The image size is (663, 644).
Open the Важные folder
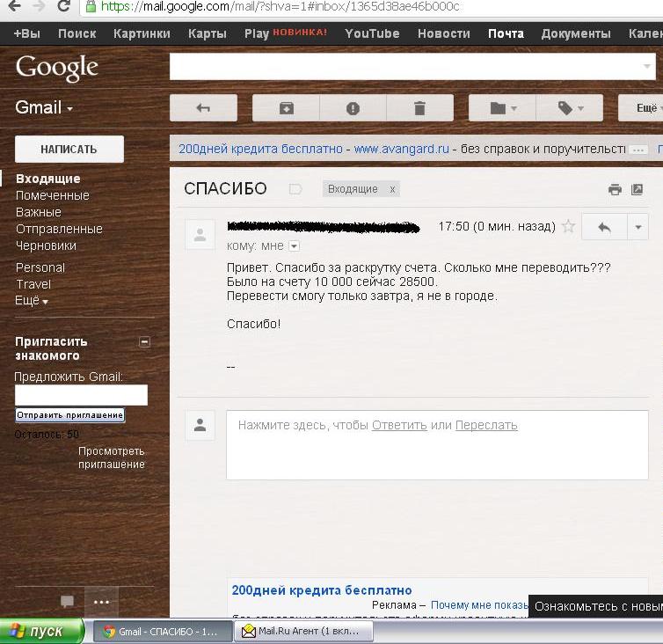click(x=39, y=212)
